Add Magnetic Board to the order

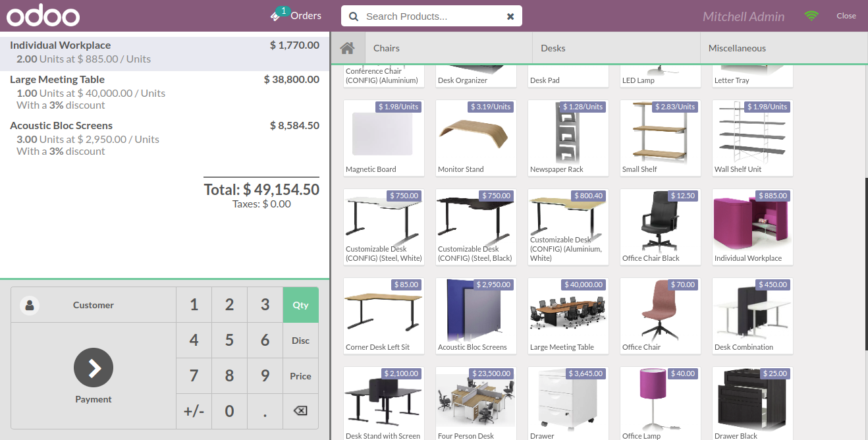click(x=384, y=138)
